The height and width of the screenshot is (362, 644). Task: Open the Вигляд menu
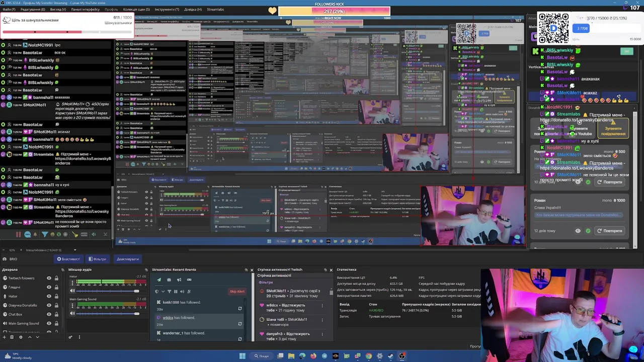pos(58,10)
